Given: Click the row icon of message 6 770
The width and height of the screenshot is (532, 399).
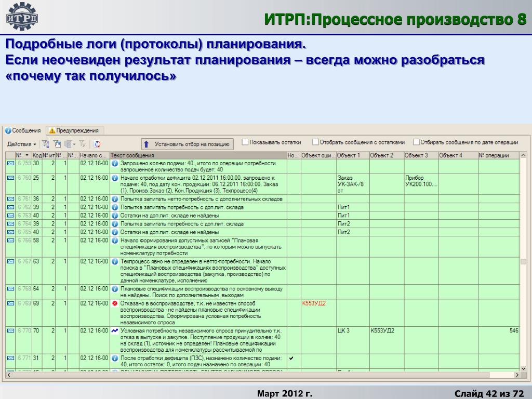Looking at the screenshot, I should [10, 330].
